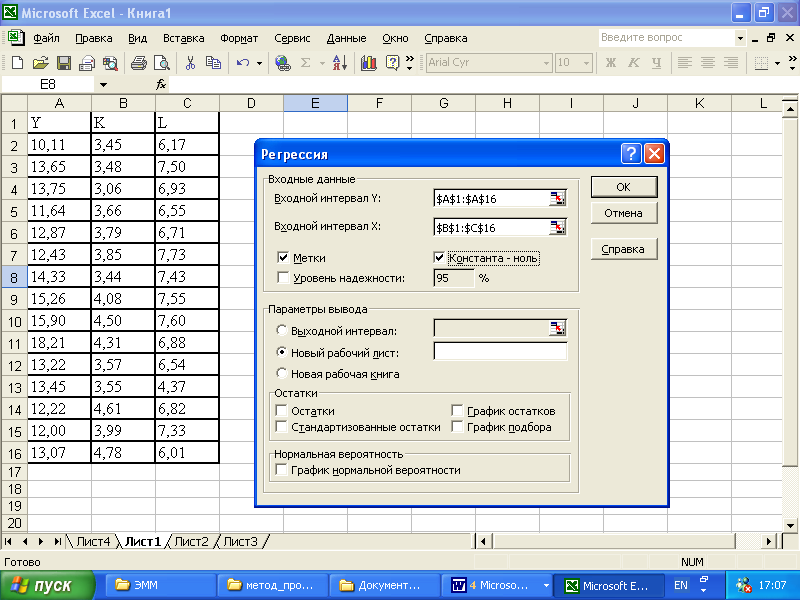Uncheck the Константа - ноль checkbox
This screenshot has width=800, height=600.
coord(439,257)
